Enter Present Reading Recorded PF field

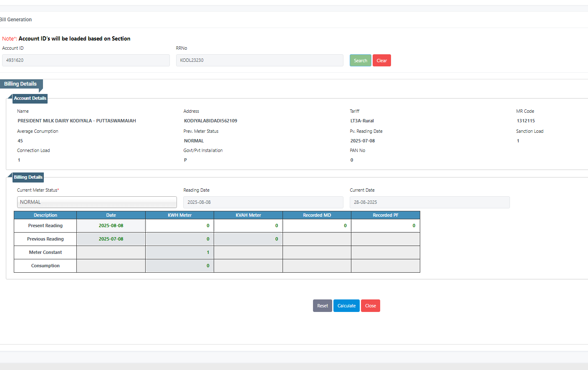(385, 226)
